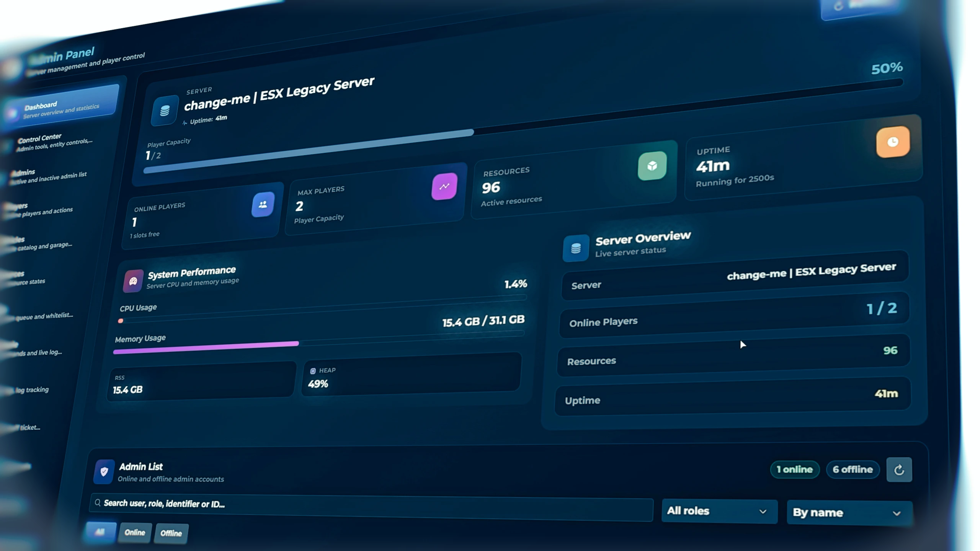
Task: Click the Running for 2500s text
Action: (735, 180)
